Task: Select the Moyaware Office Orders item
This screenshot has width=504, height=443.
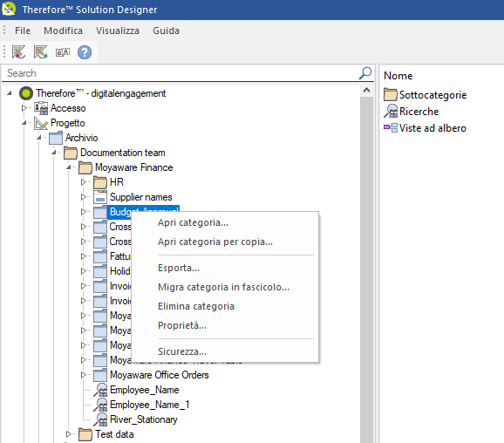Action: point(159,375)
